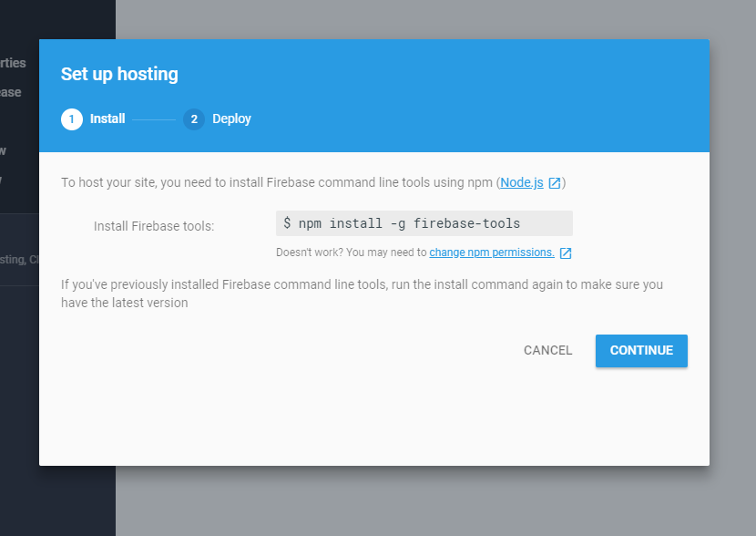Click the Deploy step label

pyautogui.click(x=231, y=119)
